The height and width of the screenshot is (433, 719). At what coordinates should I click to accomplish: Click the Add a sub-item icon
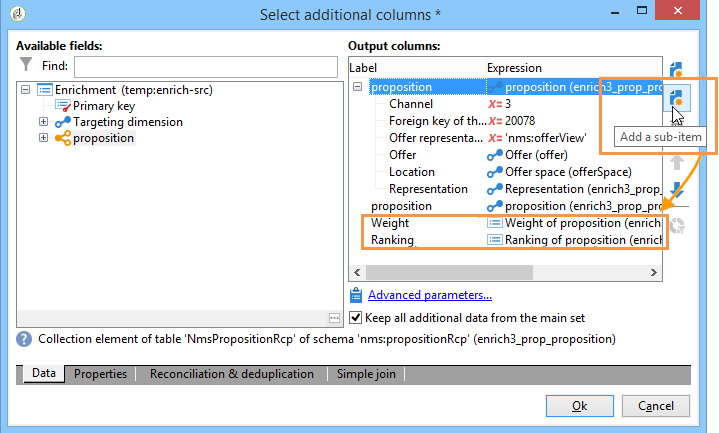coord(677,98)
